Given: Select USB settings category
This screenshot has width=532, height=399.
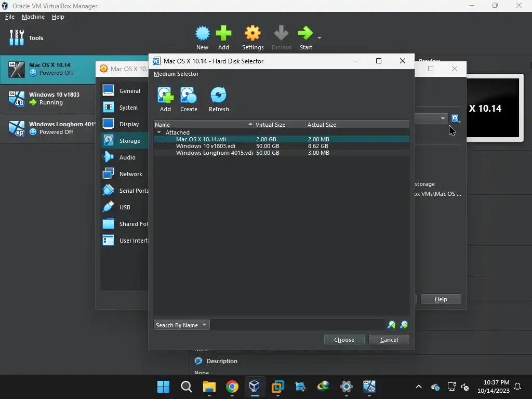Looking at the screenshot, I should [x=125, y=207].
